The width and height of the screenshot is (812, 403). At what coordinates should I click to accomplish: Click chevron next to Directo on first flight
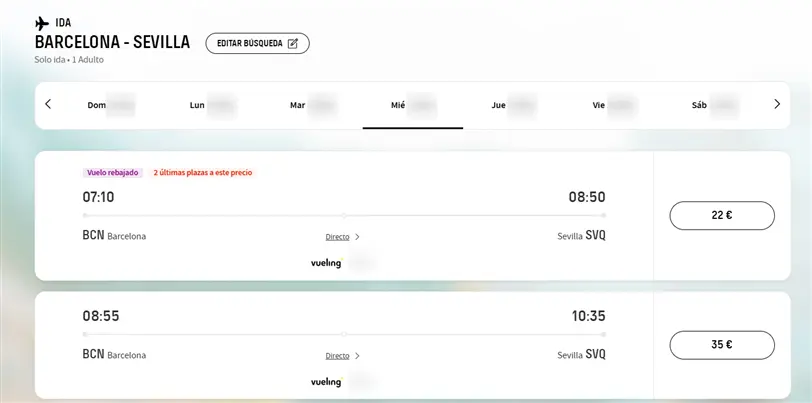tap(358, 237)
